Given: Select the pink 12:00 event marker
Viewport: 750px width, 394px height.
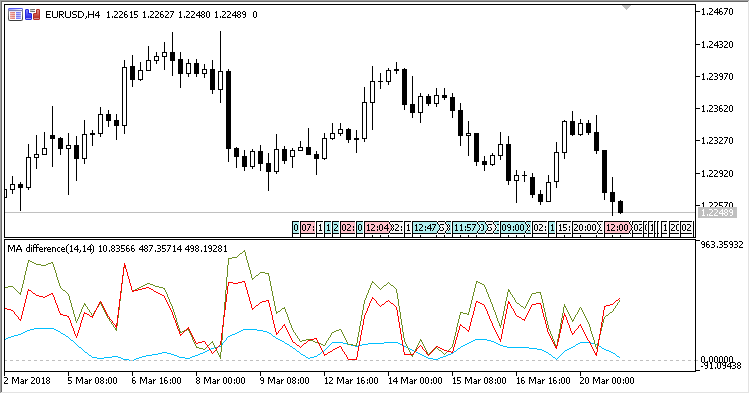Looking at the screenshot, I should tap(618, 228).
